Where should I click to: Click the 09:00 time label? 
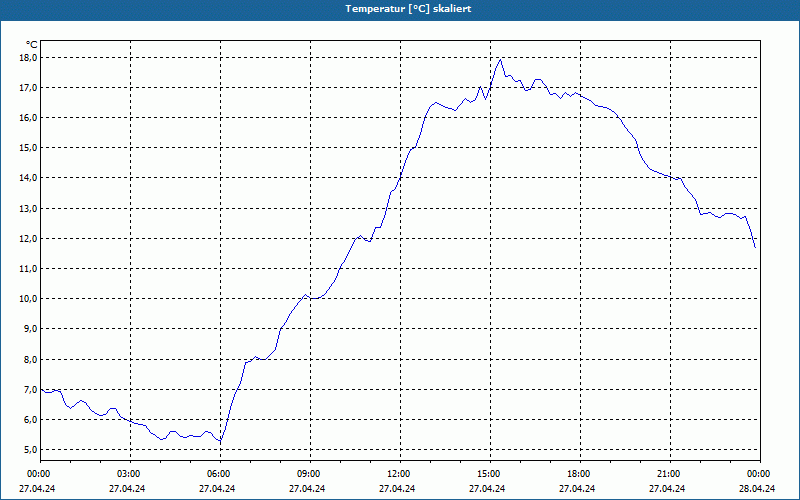310,474
